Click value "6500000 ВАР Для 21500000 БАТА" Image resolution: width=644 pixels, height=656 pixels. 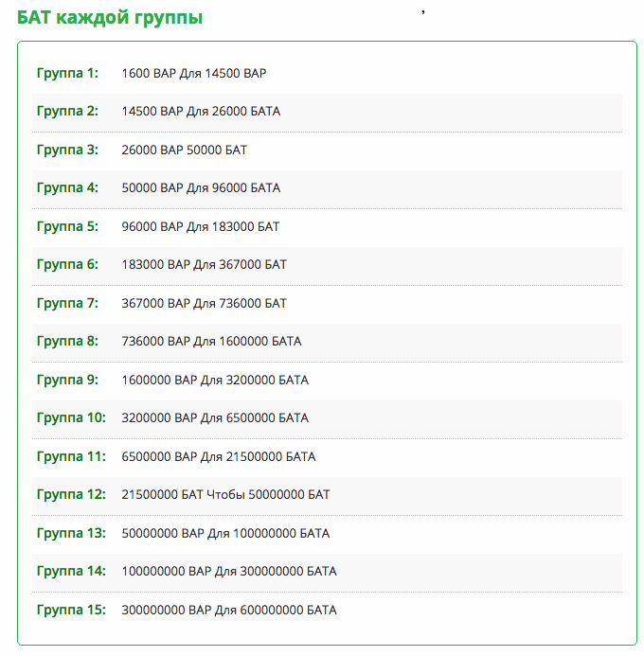pos(219,456)
